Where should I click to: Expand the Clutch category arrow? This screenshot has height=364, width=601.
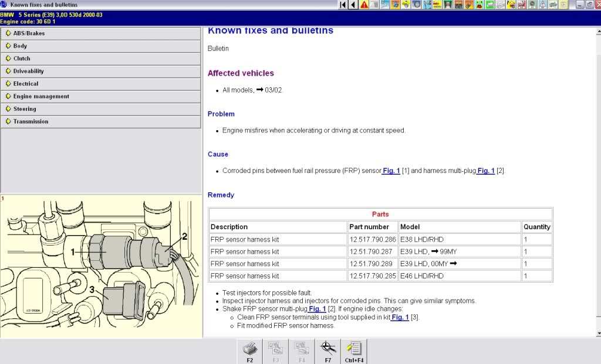coord(9,59)
